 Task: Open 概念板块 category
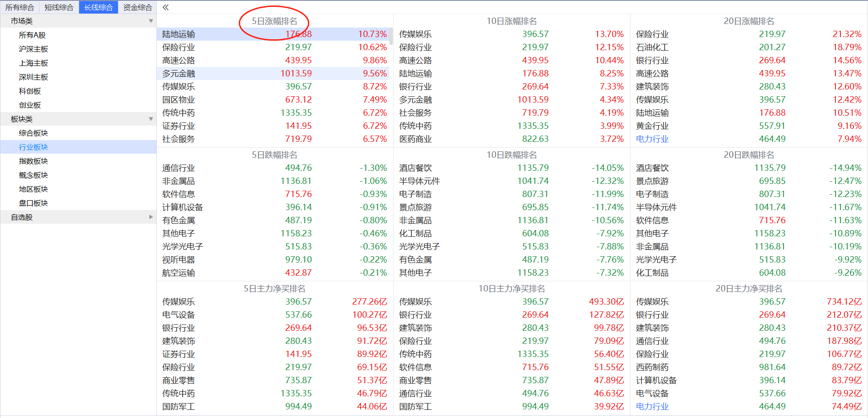33,175
